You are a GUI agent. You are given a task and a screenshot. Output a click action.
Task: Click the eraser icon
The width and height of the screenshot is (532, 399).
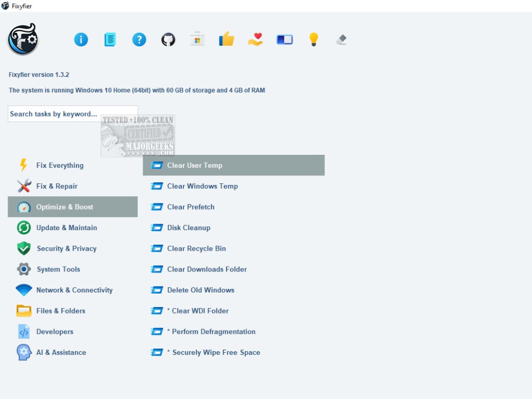click(342, 39)
